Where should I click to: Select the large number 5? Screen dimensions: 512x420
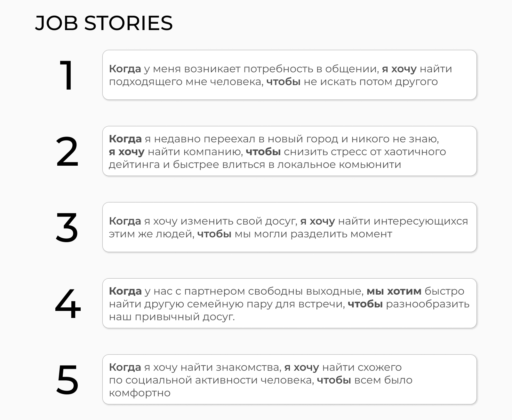(68, 380)
